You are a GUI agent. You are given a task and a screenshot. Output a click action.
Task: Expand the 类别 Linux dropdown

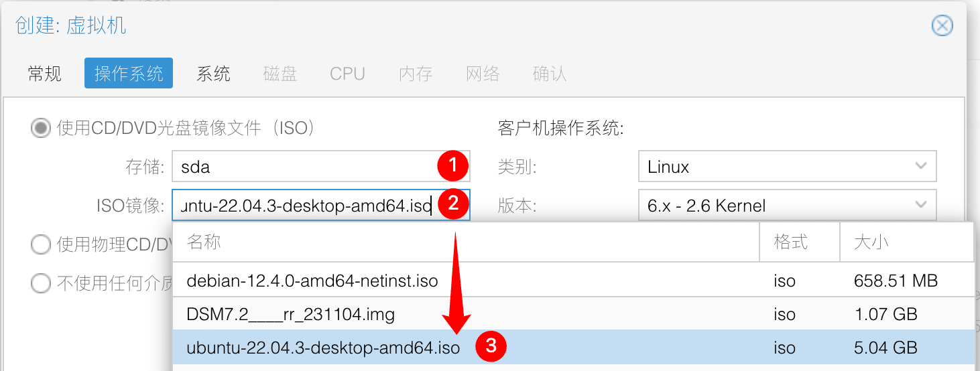pyautogui.click(x=787, y=167)
